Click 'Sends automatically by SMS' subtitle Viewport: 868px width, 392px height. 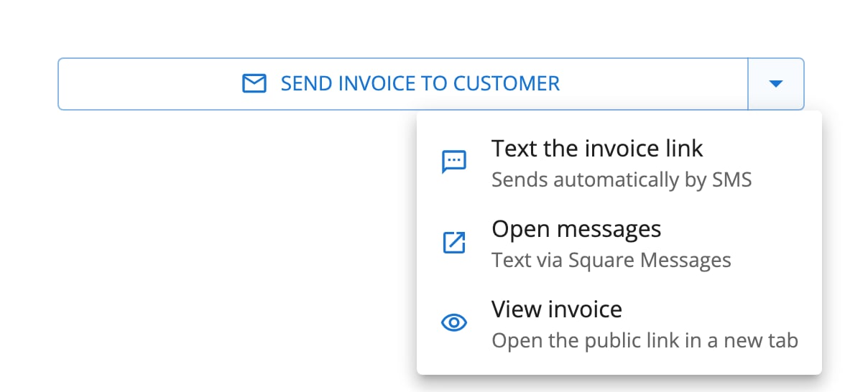tap(622, 179)
